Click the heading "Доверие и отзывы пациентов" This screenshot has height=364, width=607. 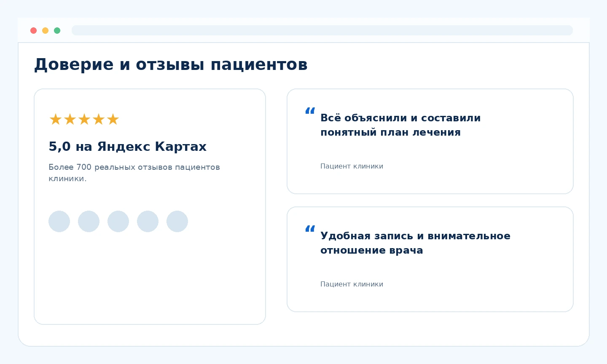click(x=171, y=64)
